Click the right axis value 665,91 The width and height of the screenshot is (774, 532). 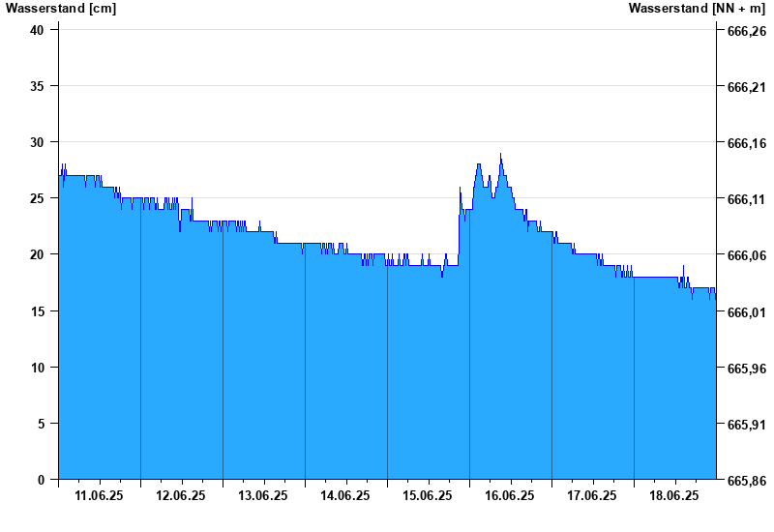click(x=747, y=425)
